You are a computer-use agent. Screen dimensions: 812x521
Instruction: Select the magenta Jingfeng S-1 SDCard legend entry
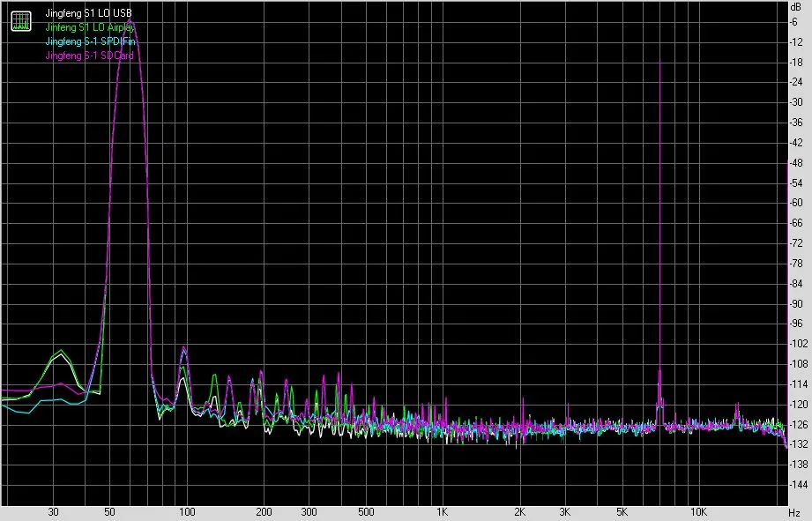(x=90, y=55)
